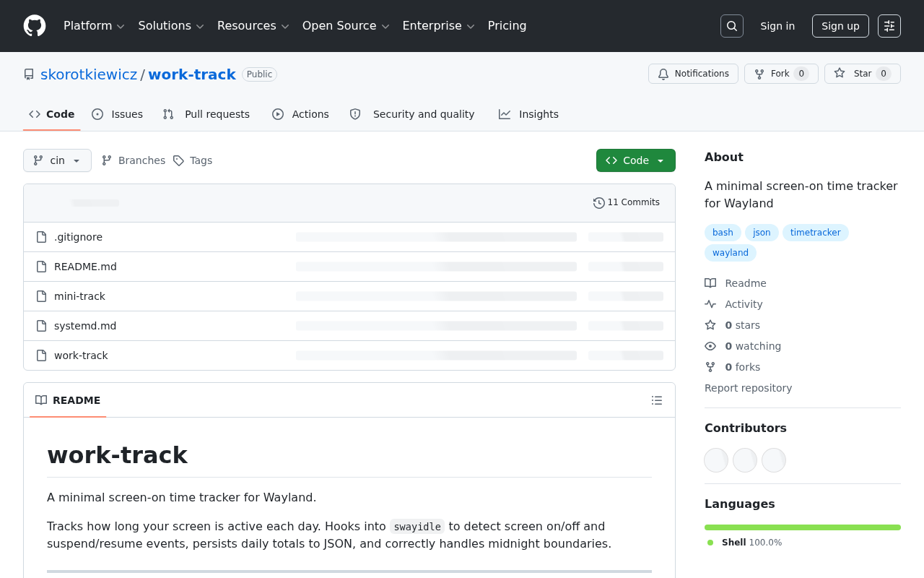Click the json topic tag
Screen dimensions: 924x578
(762, 233)
